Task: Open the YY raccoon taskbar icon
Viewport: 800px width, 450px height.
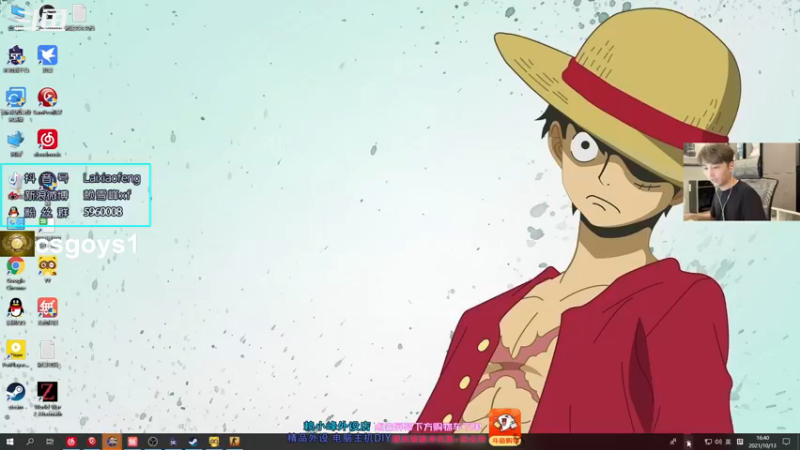Action: pyautogui.click(x=214, y=441)
